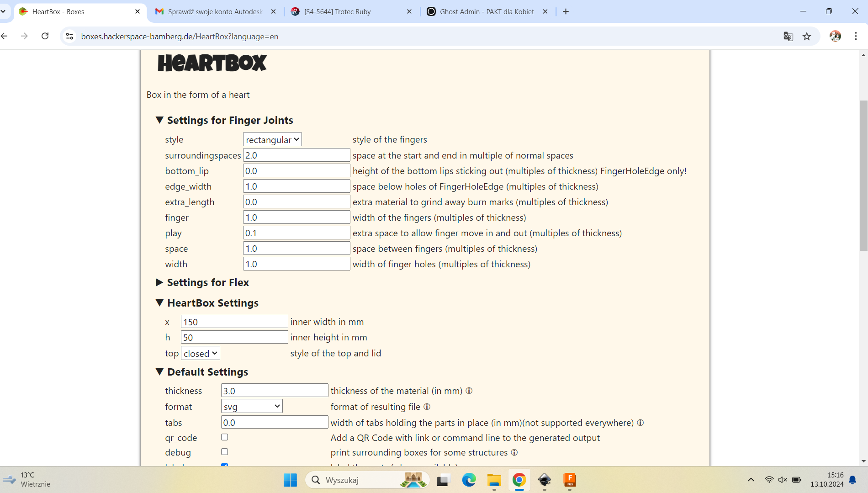The image size is (868, 493).
Task: Click the space input field
Action: [296, 248]
